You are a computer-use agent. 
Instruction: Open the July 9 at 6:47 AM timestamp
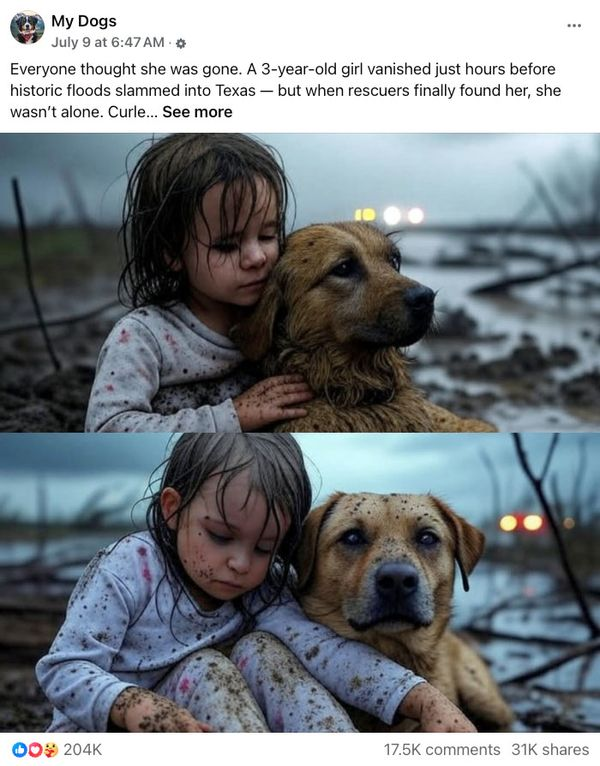pos(107,43)
